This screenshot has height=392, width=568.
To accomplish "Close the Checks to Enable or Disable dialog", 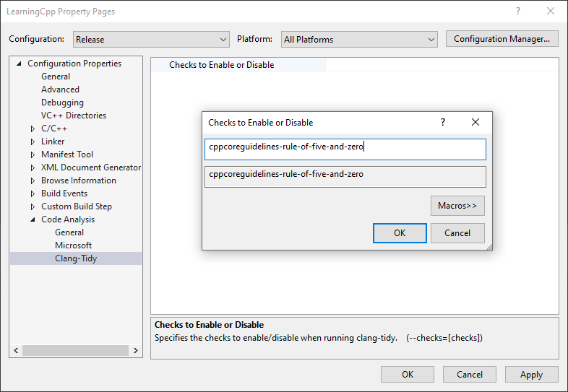I will (x=476, y=122).
